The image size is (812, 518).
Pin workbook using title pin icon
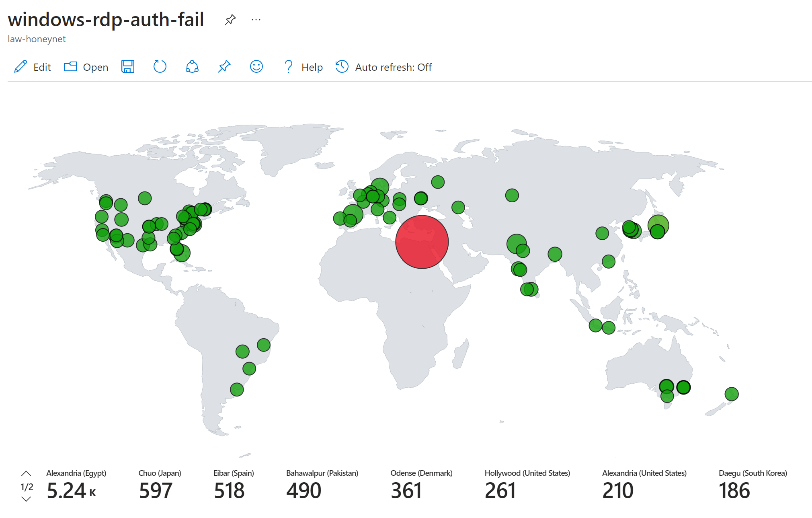(230, 20)
